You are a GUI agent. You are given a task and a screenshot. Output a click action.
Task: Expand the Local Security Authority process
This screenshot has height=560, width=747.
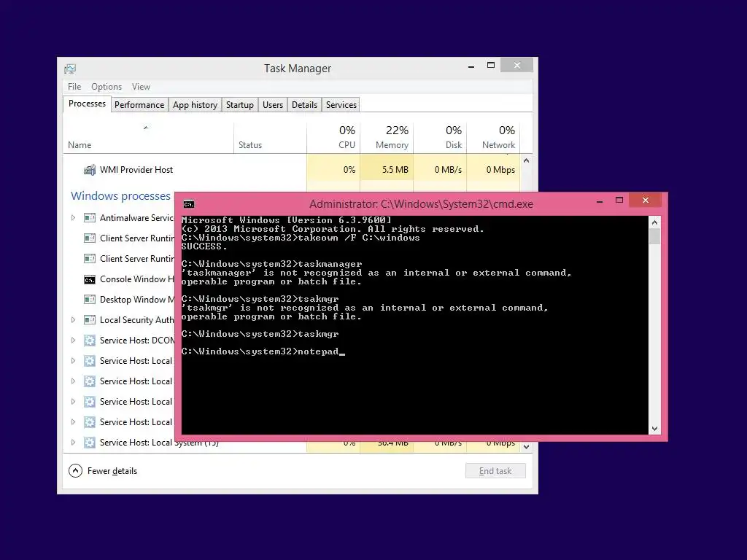(x=73, y=320)
